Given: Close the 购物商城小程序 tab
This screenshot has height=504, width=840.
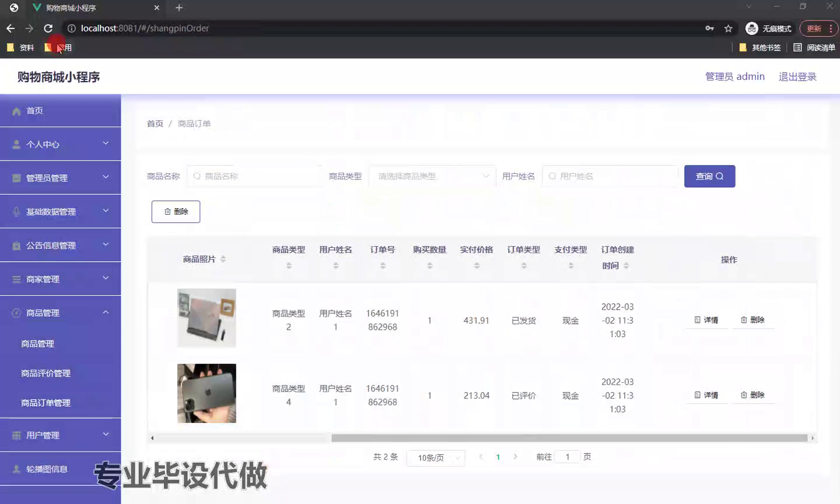Looking at the screenshot, I should click(156, 8).
